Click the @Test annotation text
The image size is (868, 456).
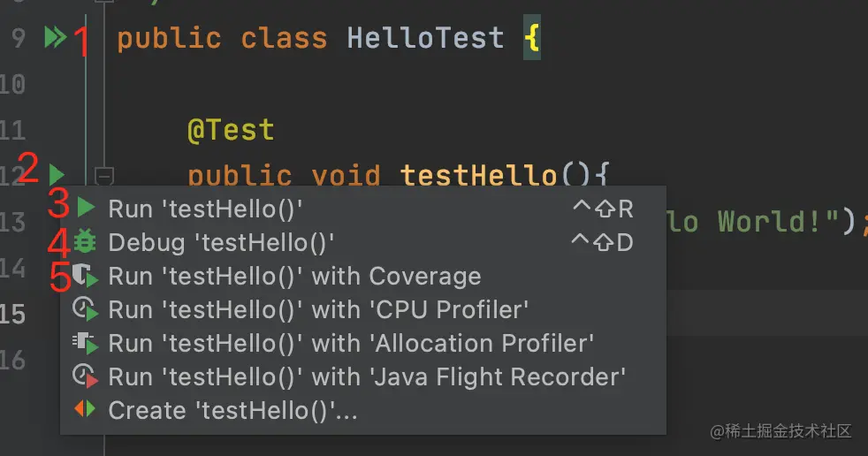coord(231,131)
